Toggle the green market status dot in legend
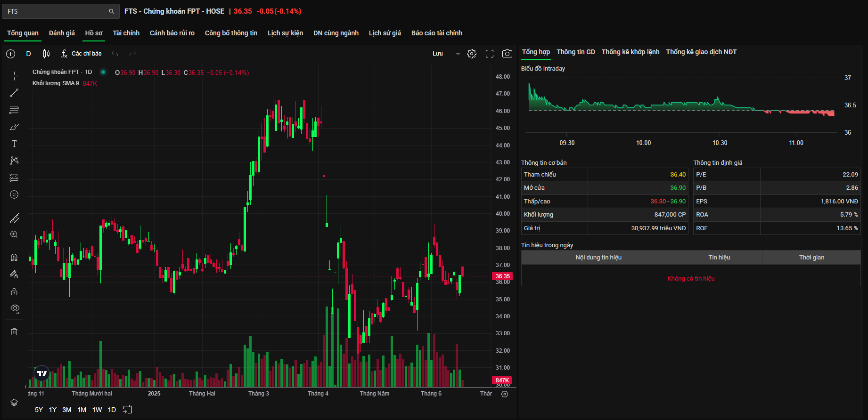 point(103,72)
